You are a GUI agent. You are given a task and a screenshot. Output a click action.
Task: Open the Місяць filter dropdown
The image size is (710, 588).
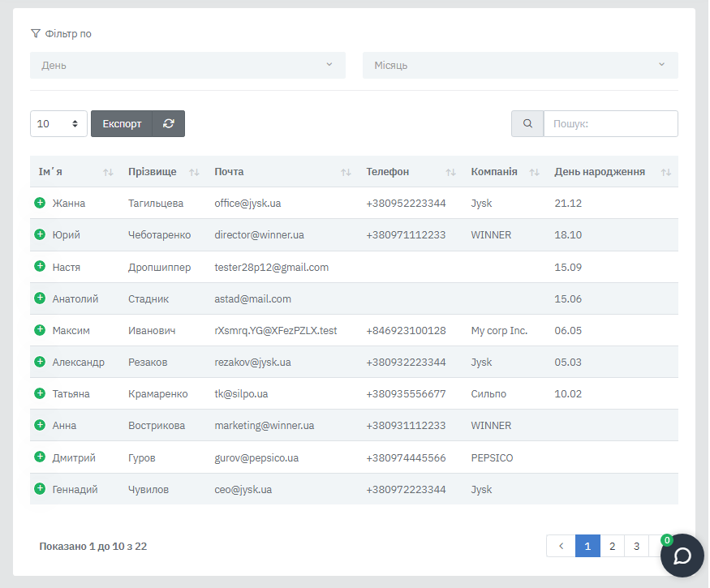pyautogui.click(x=519, y=65)
